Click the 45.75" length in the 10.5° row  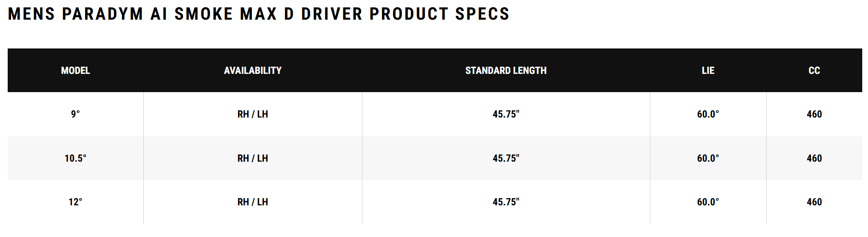[506, 158]
